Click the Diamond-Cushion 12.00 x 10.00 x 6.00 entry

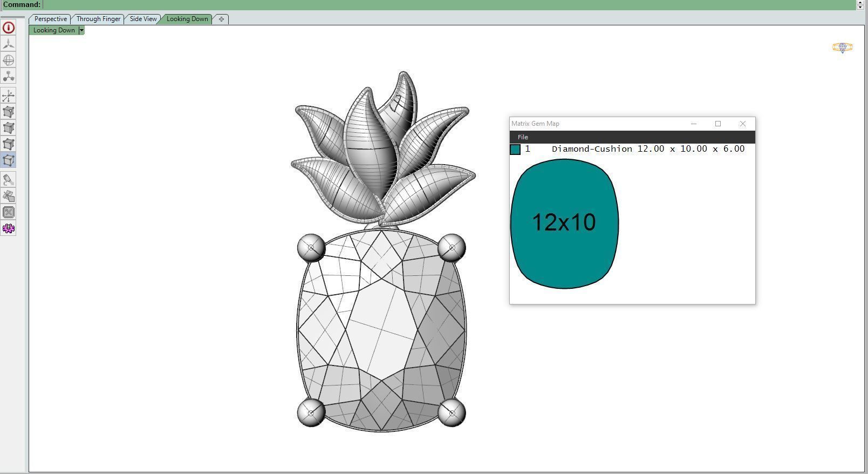648,149
